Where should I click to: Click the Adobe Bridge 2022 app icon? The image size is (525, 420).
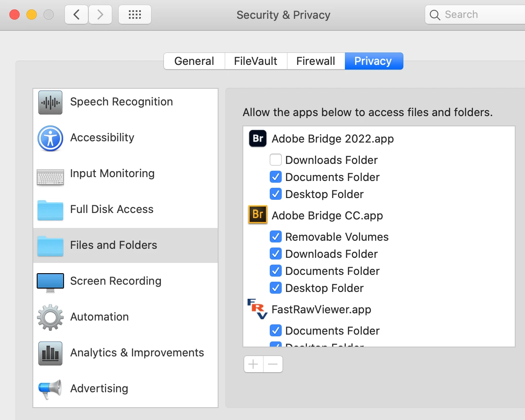258,139
